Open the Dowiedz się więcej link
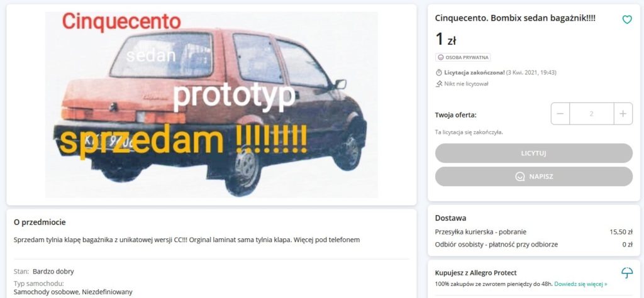This screenshot has height=298, width=644. [x=580, y=284]
